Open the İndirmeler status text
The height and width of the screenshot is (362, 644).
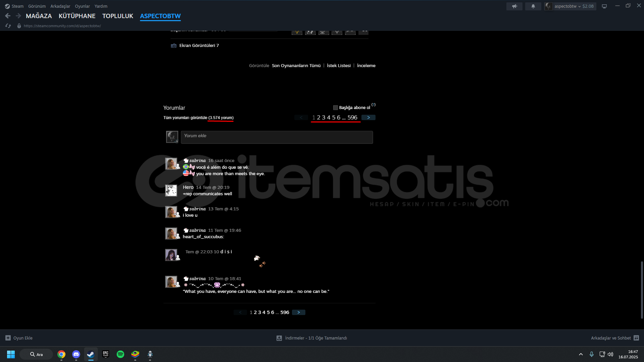316,338
